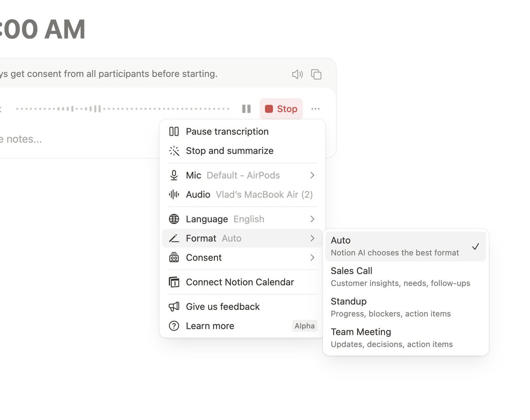Click the globe Language icon
This screenshot has width=530, height=420.
[x=174, y=219]
